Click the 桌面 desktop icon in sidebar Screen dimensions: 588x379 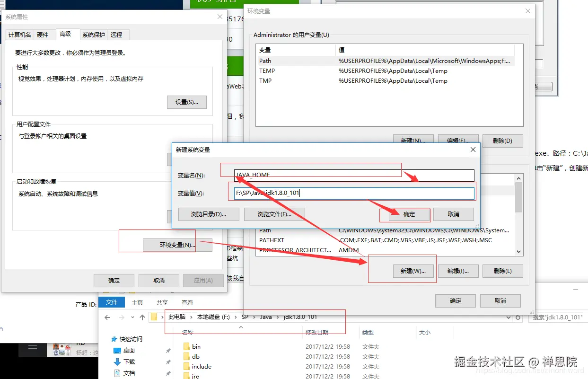117,351
